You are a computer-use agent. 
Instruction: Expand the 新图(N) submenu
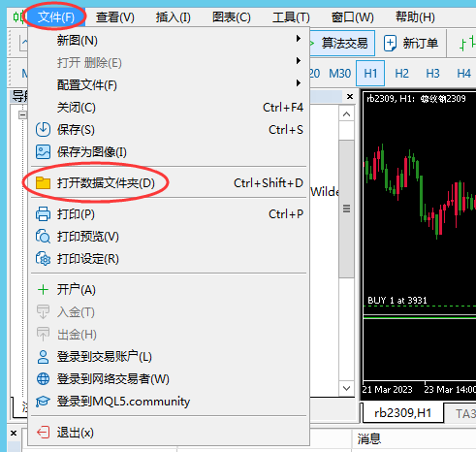click(x=169, y=40)
